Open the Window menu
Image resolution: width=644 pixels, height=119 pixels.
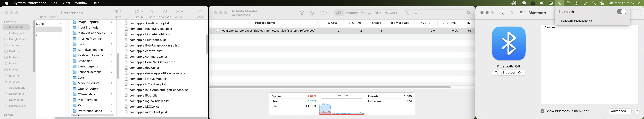81,3
